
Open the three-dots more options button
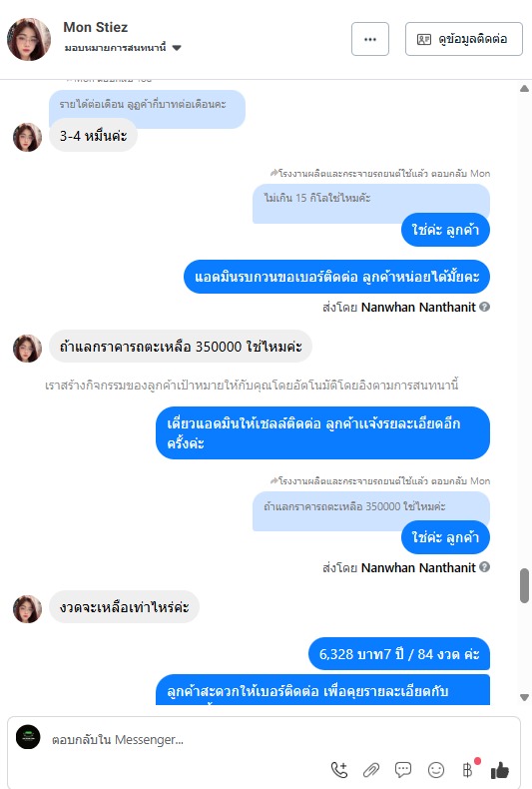370,39
